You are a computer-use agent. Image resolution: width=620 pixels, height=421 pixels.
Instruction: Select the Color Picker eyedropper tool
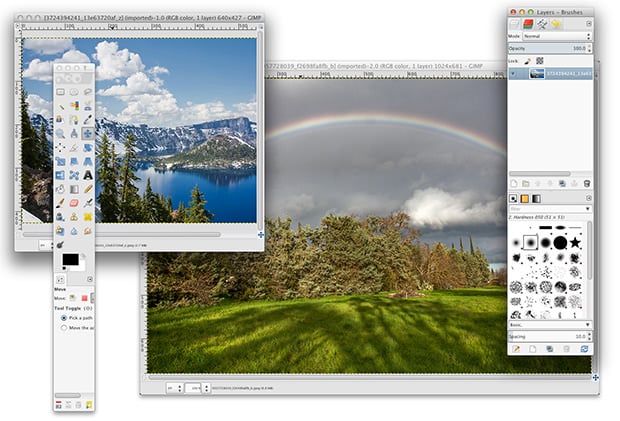coord(88,119)
